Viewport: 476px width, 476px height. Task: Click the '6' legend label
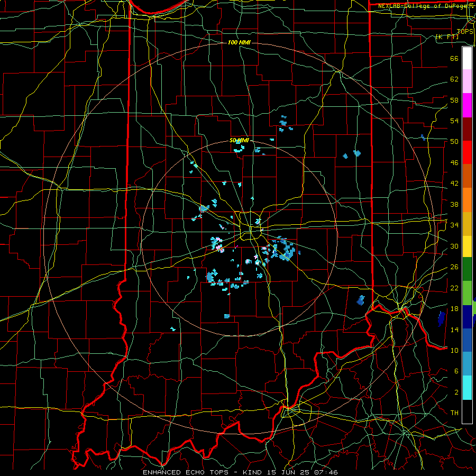click(x=456, y=371)
